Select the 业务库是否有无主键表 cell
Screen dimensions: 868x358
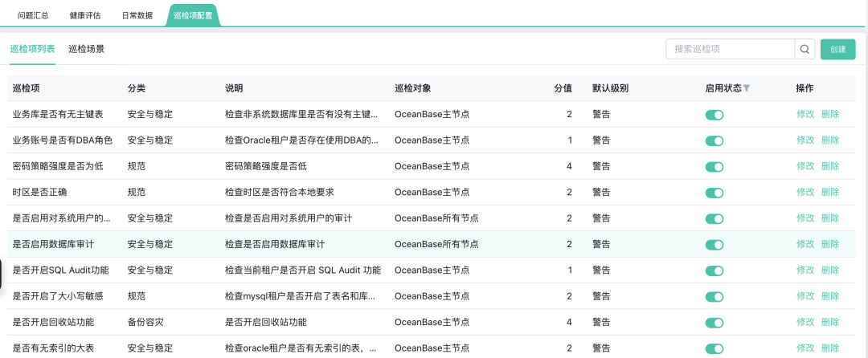tap(58, 114)
